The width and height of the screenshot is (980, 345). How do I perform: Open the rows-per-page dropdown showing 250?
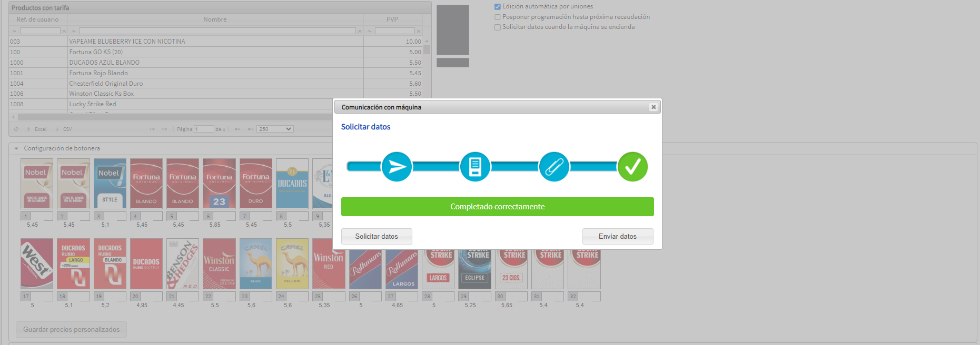click(275, 129)
